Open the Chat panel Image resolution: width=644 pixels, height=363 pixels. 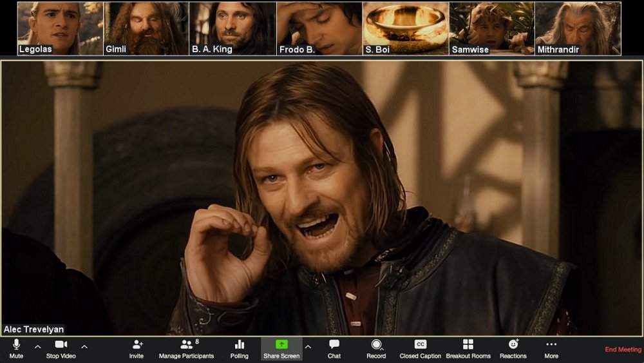tap(334, 349)
